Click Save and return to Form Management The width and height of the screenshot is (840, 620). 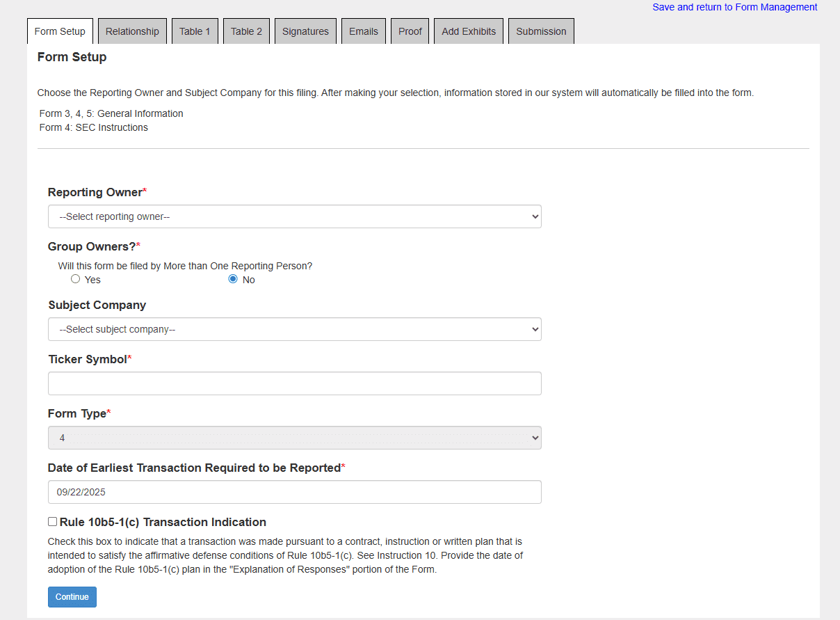734,7
